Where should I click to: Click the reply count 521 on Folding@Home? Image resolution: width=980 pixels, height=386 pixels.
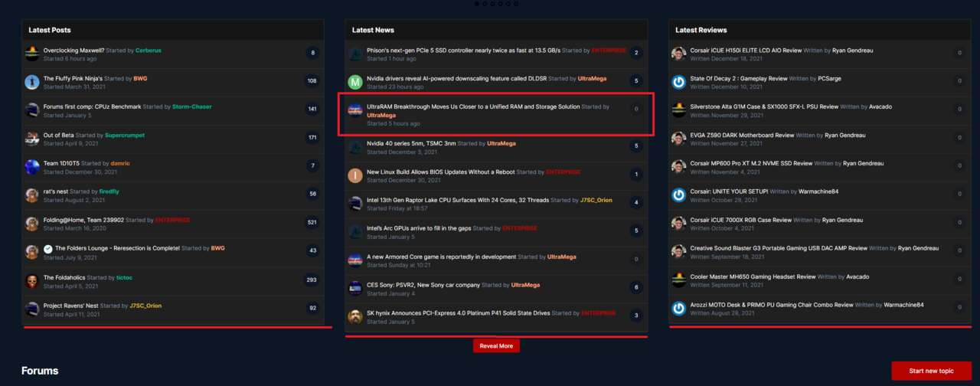coord(312,223)
